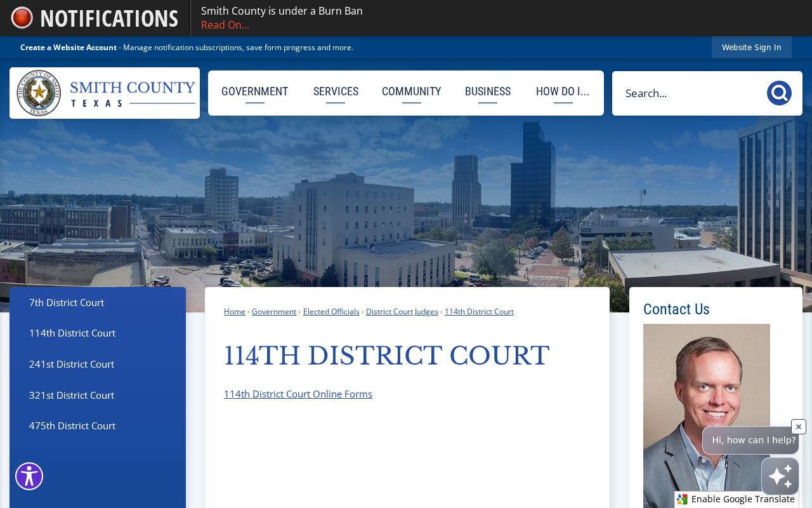Image resolution: width=812 pixels, height=508 pixels.
Task: Open the Community menu
Action: (x=411, y=91)
